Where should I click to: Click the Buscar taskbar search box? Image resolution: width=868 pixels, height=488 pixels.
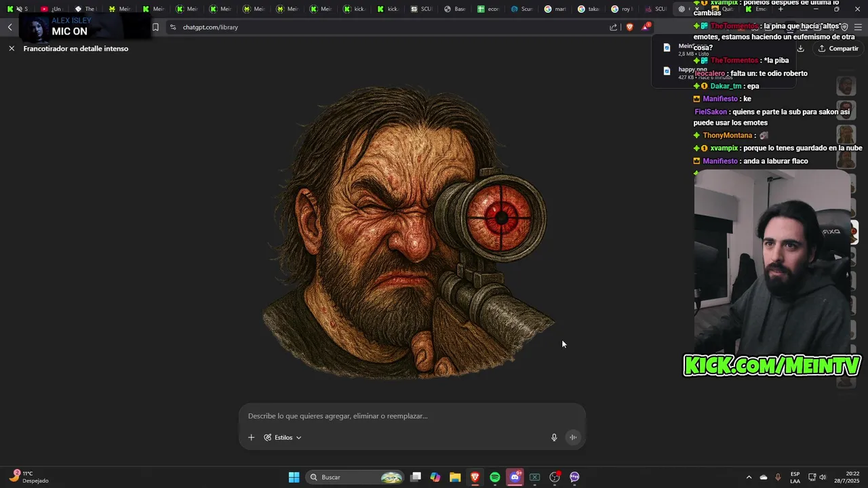pos(355,477)
